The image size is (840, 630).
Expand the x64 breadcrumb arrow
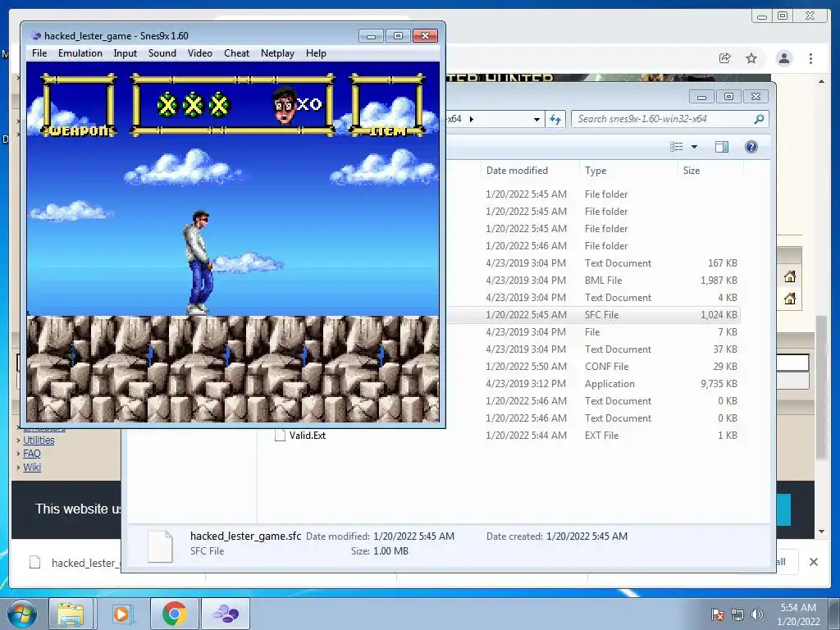coord(472,119)
